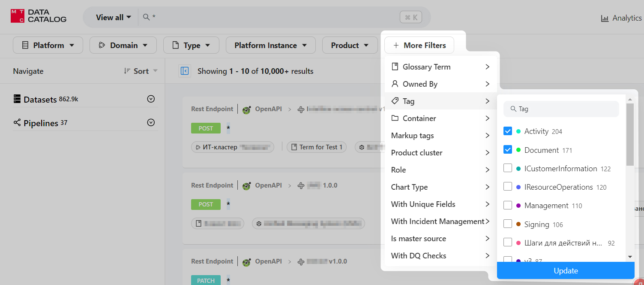This screenshot has width=644, height=285.
Task: Enable the Management tag checkbox
Action: click(508, 205)
